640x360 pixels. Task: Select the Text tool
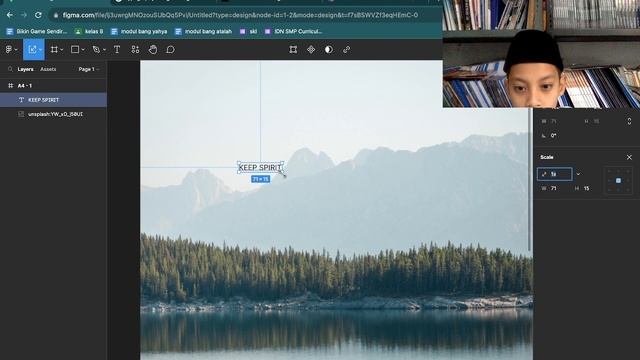tap(117, 49)
